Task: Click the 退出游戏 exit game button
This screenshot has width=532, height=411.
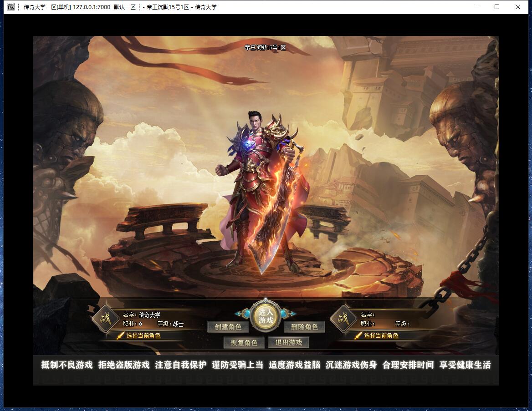Action: (x=288, y=342)
